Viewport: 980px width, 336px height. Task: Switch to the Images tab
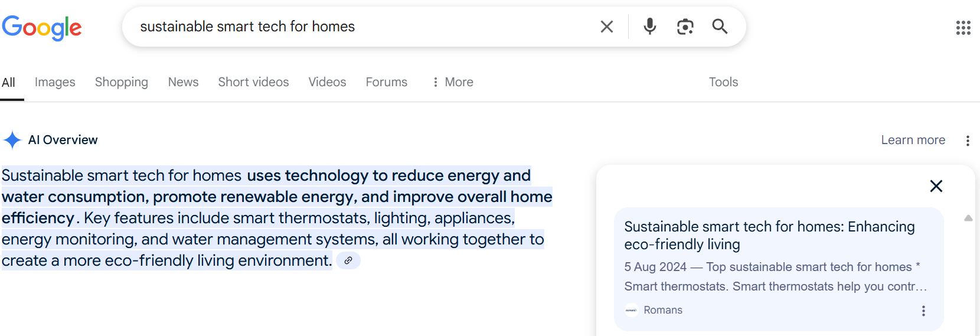point(55,82)
